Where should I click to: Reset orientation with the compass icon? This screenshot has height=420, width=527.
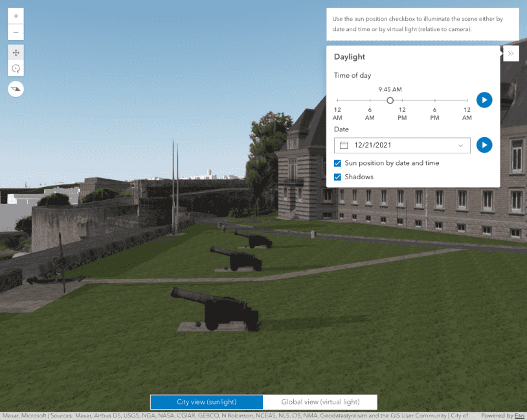click(x=16, y=89)
